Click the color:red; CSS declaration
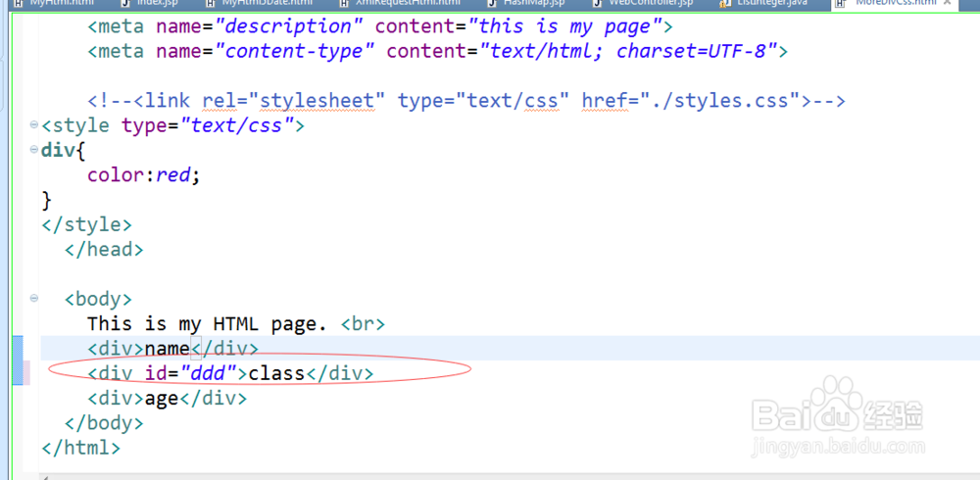Image resolution: width=980 pixels, height=480 pixels. pyautogui.click(x=144, y=175)
